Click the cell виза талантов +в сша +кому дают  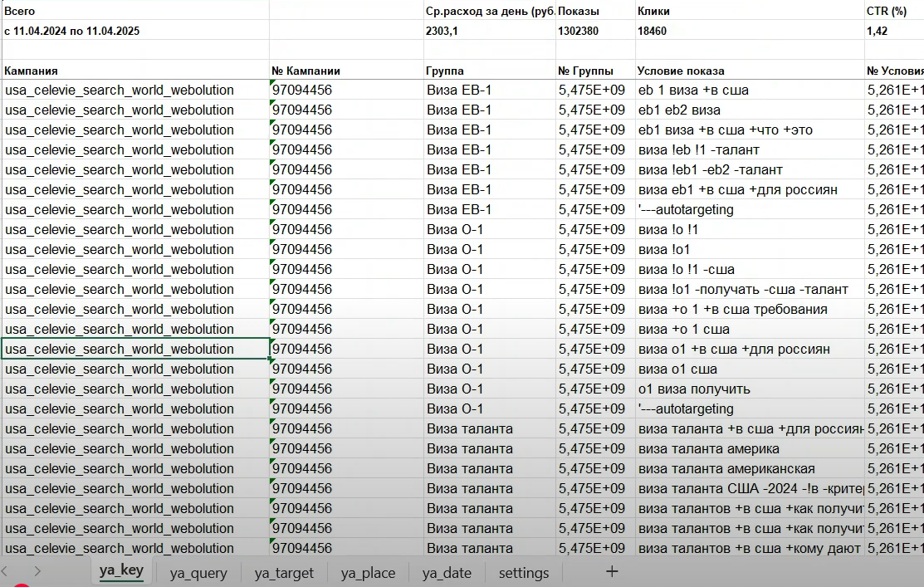click(750, 549)
